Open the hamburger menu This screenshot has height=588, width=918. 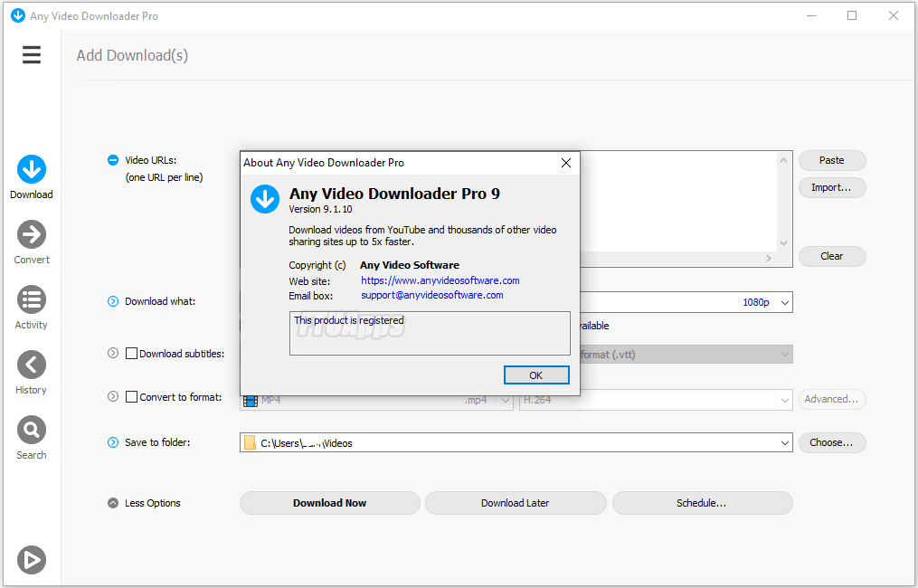point(32,54)
